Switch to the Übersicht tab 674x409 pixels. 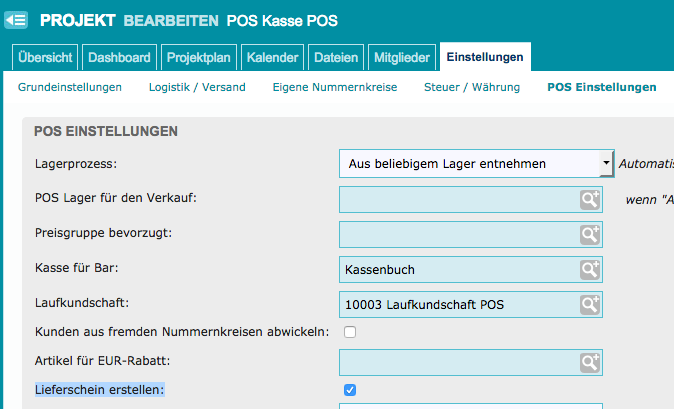point(46,58)
